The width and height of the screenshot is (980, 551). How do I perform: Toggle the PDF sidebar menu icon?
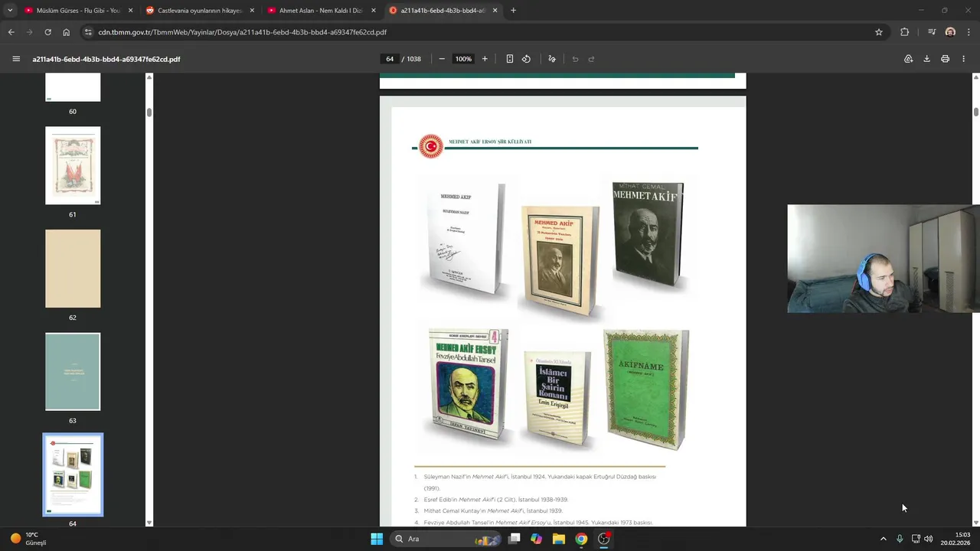pos(16,59)
